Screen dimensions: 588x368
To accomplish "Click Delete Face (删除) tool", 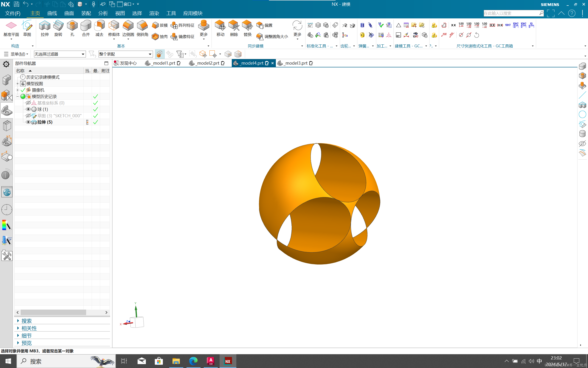I will [234, 29].
